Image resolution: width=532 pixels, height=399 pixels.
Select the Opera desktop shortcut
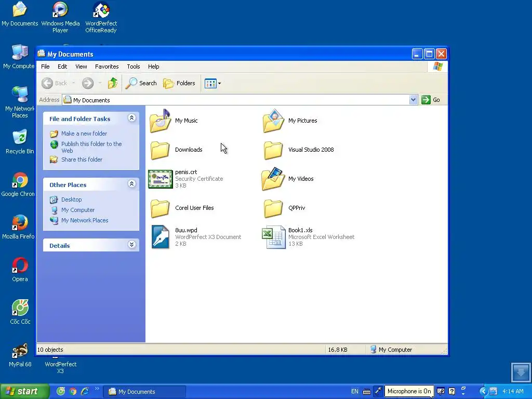[20, 270]
